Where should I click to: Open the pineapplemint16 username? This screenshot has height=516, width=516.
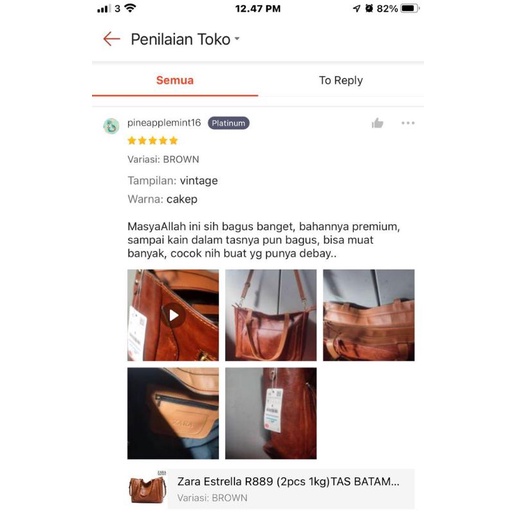point(164,123)
